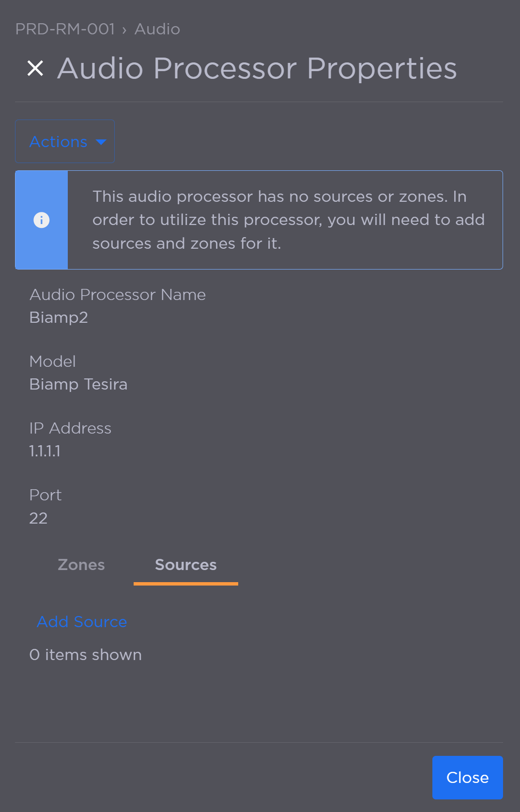This screenshot has height=812, width=520.
Task: Expand Actions to view available options
Action: click(64, 141)
